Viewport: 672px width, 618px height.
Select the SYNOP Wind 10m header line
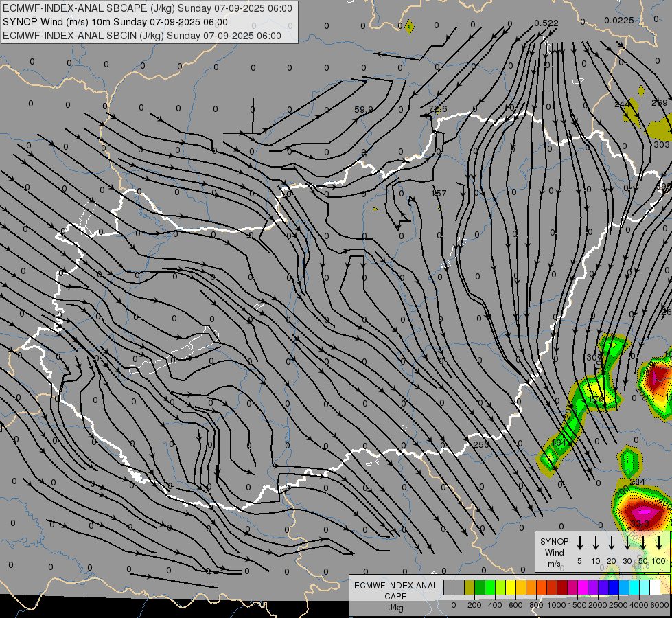point(115,22)
